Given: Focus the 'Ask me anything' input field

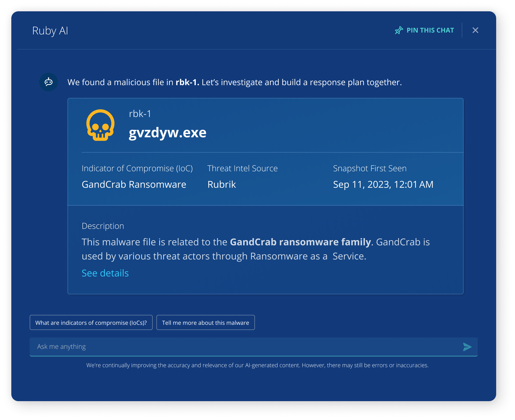Looking at the screenshot, I should click(254, 347).
